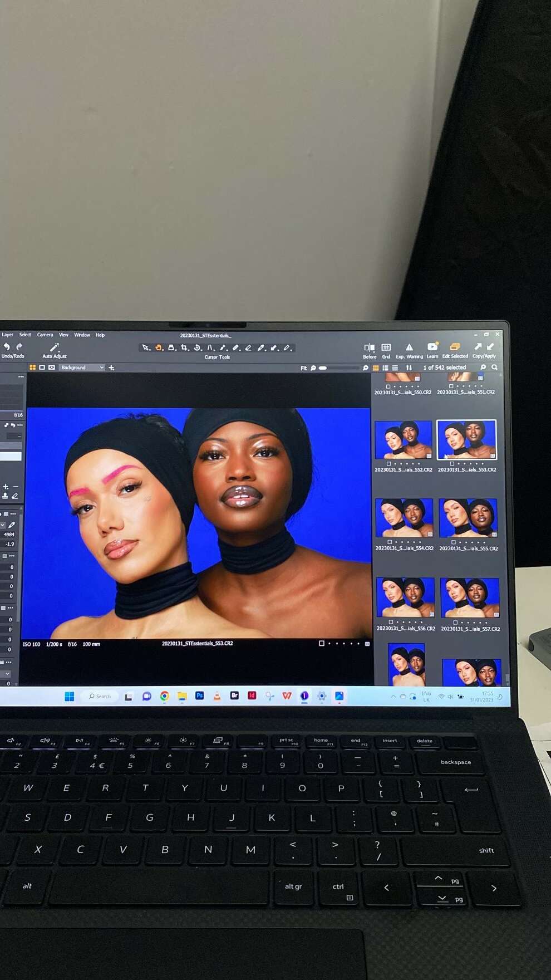The image size is (551, 980).
Task: Open the Window menu
Action: (x=82, y=335)
